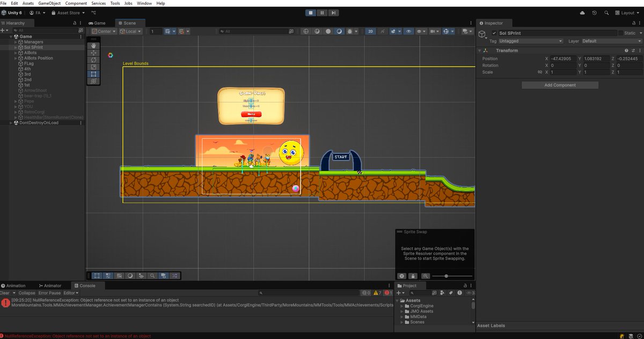Toggle Error Pause in the Console
The image size is (644, 339).
coord(49,293)
